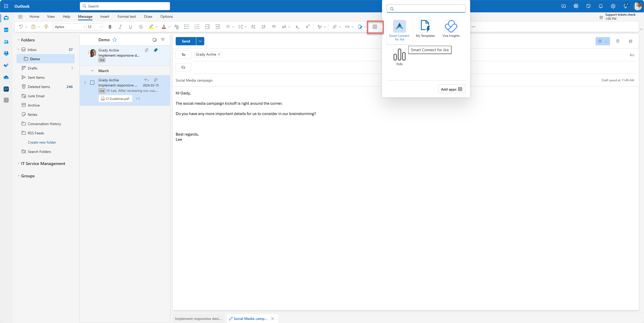644x323 pixels.
Task: Open the signature icon in ribbon
Action: [x=360, y=27]
